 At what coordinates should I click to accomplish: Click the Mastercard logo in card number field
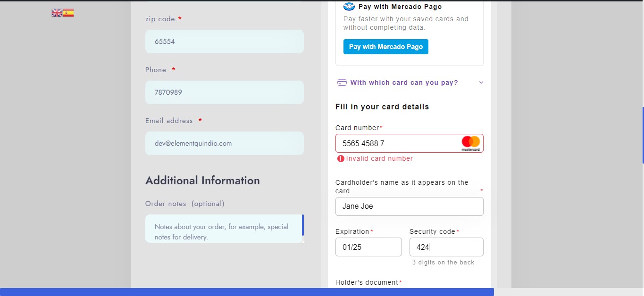[470, 143]
